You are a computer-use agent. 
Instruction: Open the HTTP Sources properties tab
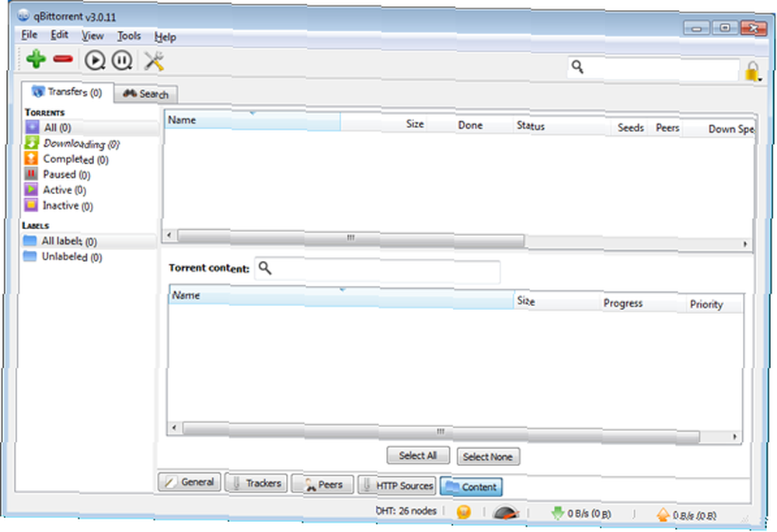[x=397, y=485]
